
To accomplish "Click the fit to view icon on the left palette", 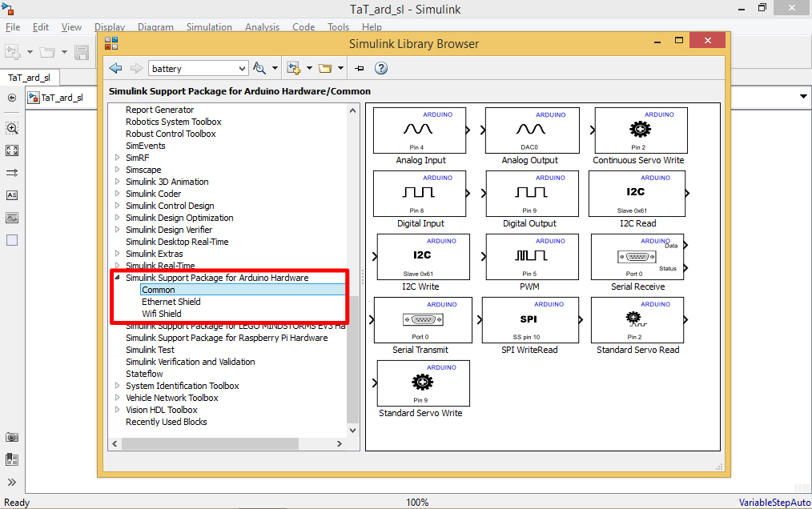I will point(12,150).
